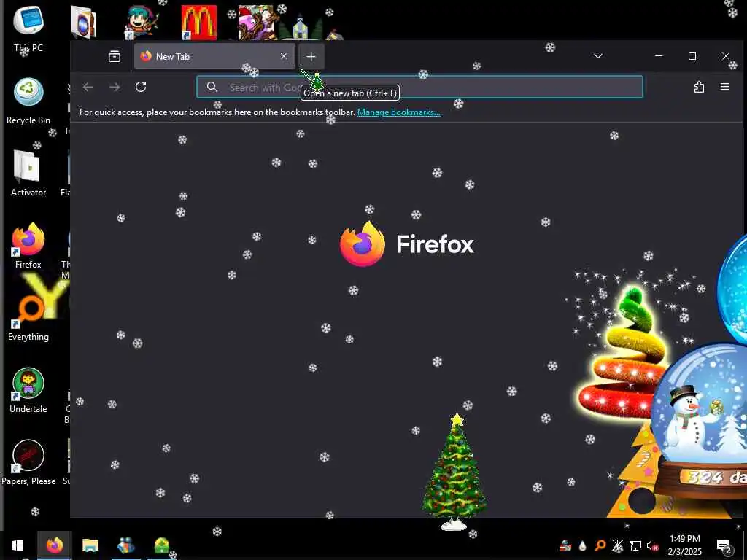Select the McDonald's logo desktop shortcut
The image size is (747, 560).
(198, 23)
